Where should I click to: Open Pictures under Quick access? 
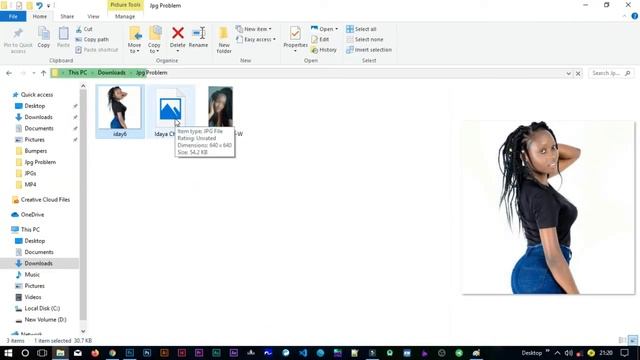coord(34,140)
